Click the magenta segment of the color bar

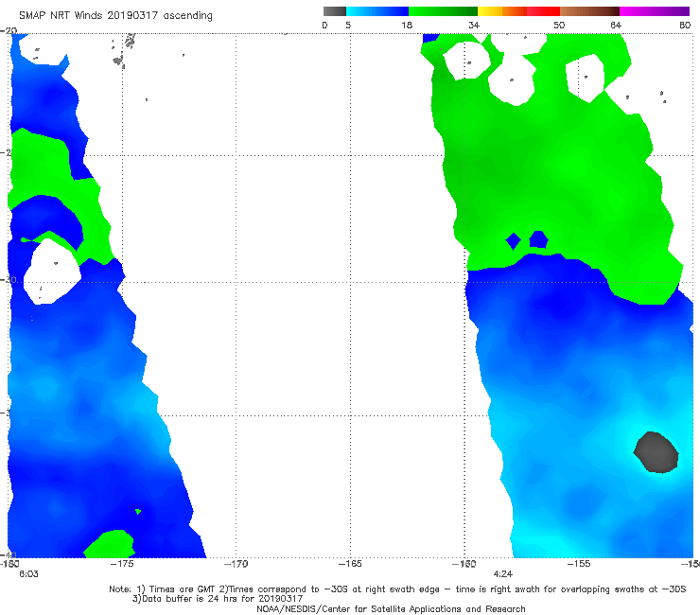(655, 11)
